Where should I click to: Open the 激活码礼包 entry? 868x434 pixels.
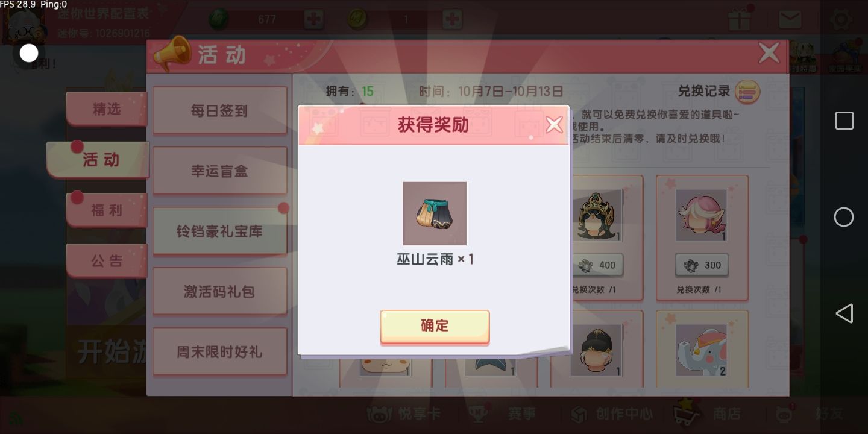point(219,291)
